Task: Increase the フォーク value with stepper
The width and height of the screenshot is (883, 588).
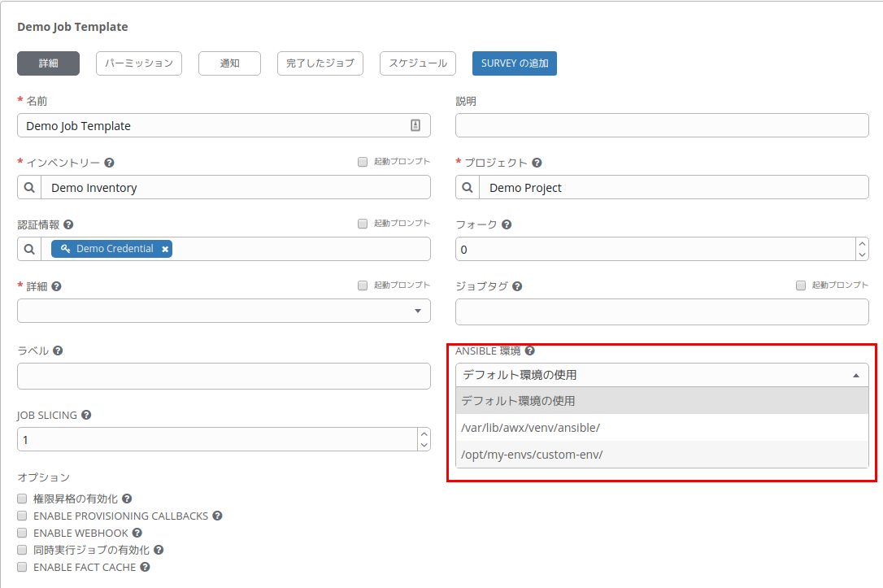Action: [862, 243]
